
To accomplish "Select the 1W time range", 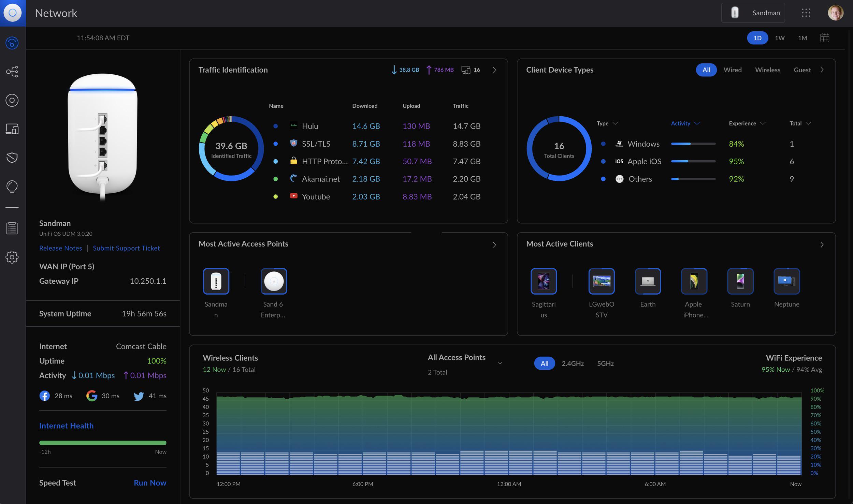I will tap(780, 38).
